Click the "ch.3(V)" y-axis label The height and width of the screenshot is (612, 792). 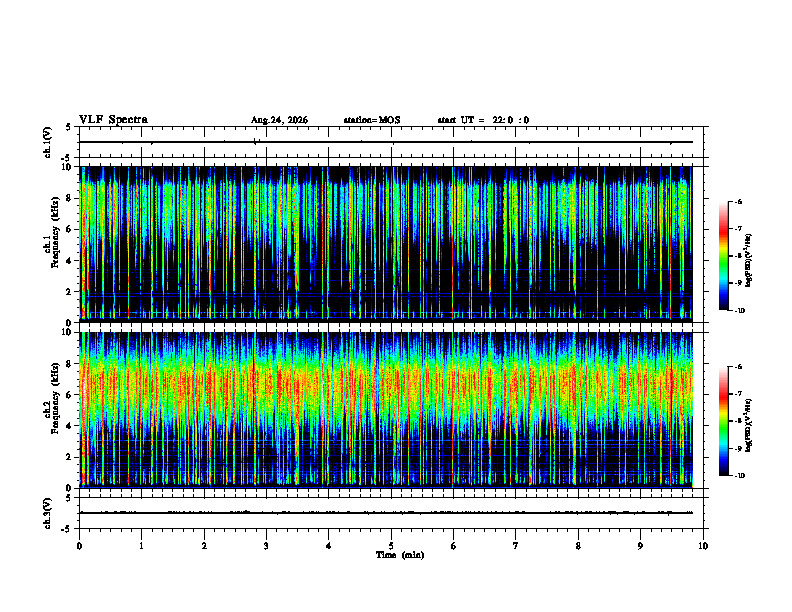click(48, 513)
